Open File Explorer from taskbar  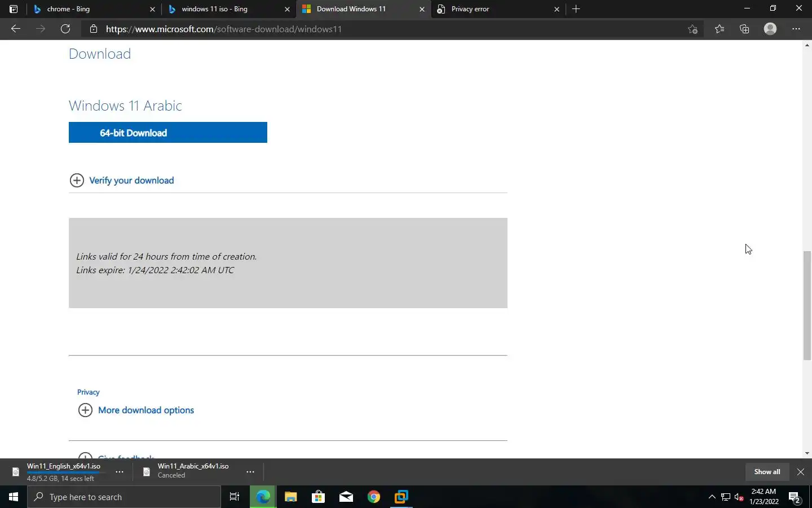tap(290, 497)
